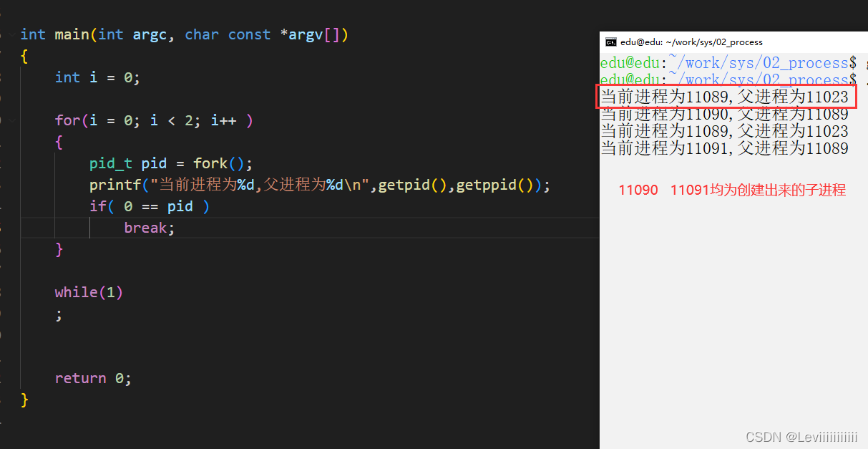Viewport: 868px width, 449px height.
Task: Click the 'return 0;' statement
Action: coord(93,378)
